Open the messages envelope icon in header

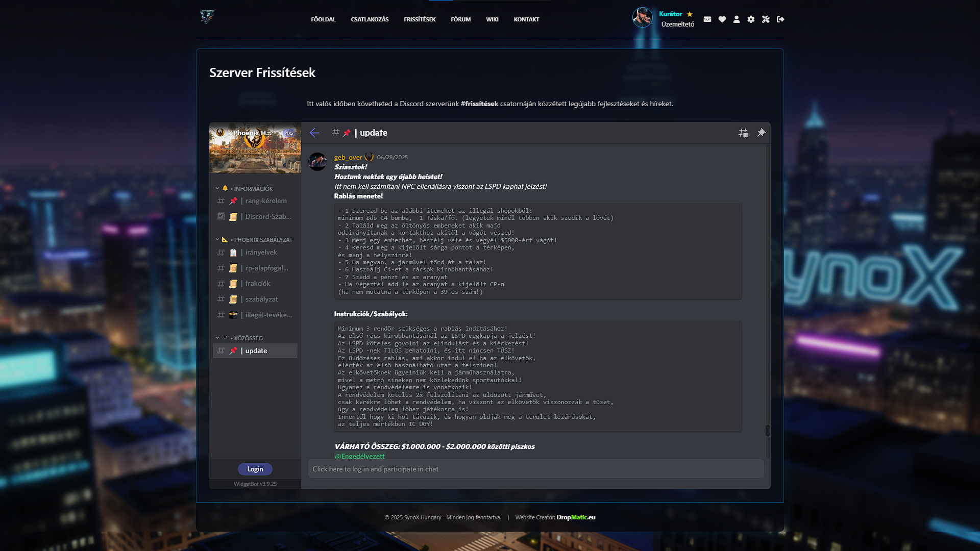[x=707, y=19]
